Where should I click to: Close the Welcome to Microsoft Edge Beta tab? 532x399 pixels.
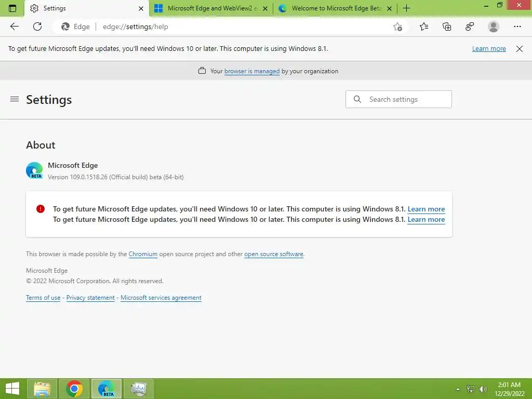(390, 8)
